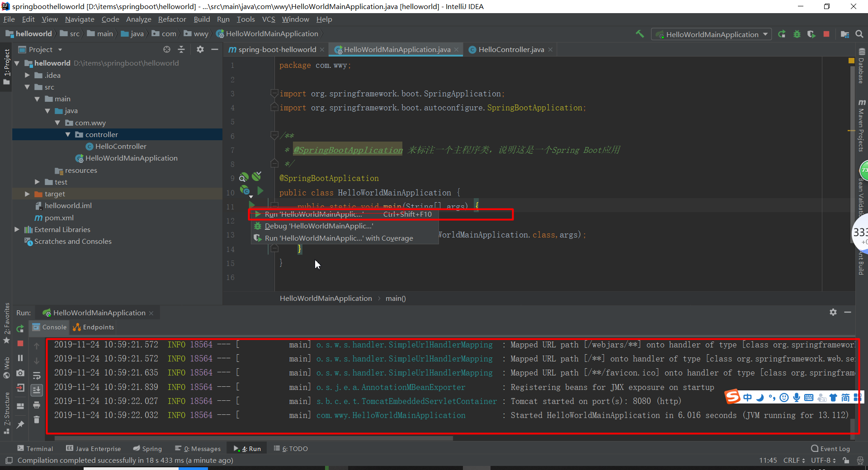Collapse the main folder in project tree
Viewport: 868px width, 470px height.
pyautogui.click(x=37, y=99)
